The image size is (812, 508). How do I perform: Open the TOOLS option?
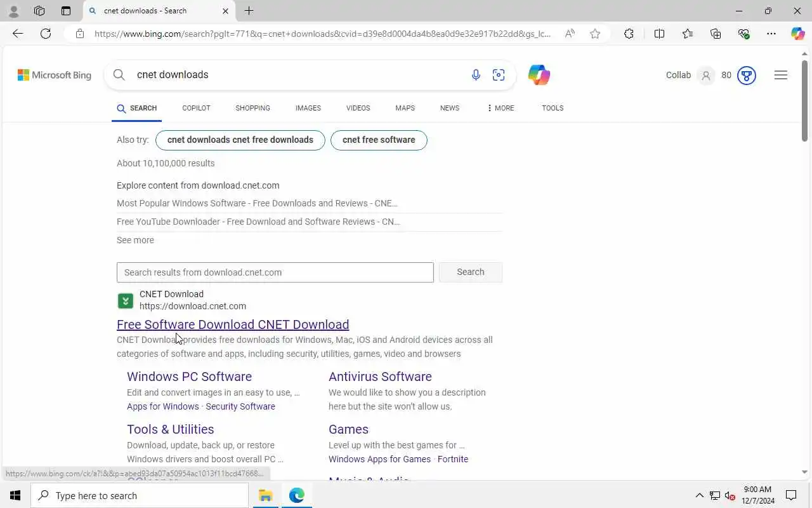pyautogui.click(x=553, y=108)
